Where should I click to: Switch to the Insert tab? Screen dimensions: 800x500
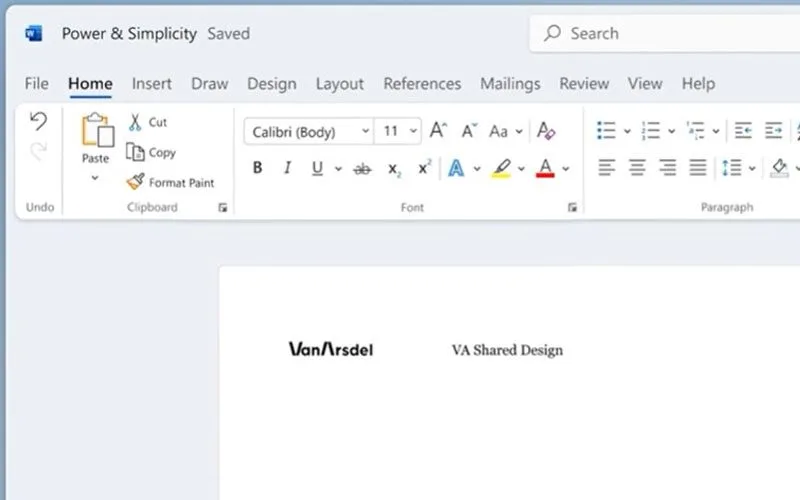click(x=152, y=83)
